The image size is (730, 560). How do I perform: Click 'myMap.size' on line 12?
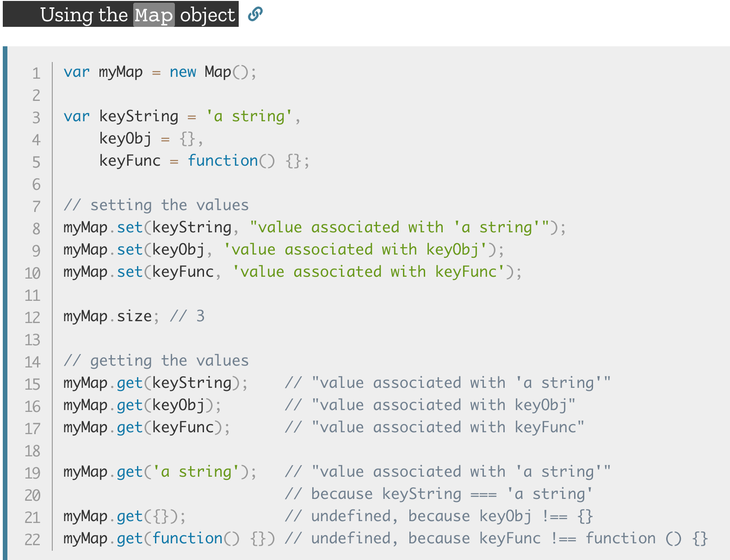[x=108, y=316]
